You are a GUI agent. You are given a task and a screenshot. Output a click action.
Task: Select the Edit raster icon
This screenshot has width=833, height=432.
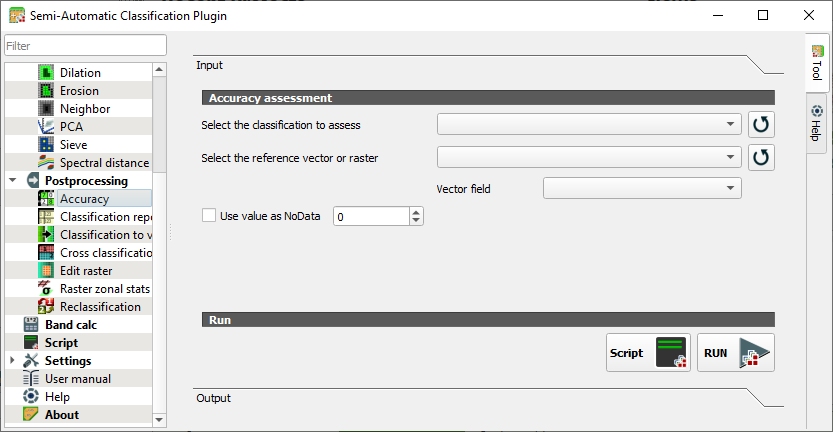coord(46,271)
